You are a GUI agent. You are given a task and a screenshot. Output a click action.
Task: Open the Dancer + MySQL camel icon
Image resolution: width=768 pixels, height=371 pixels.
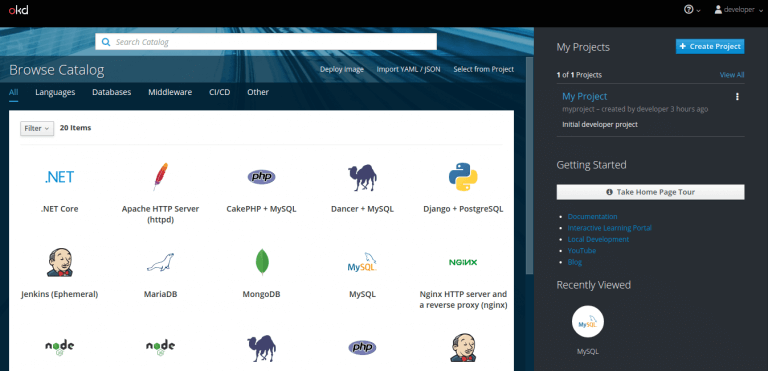[362, 177]
